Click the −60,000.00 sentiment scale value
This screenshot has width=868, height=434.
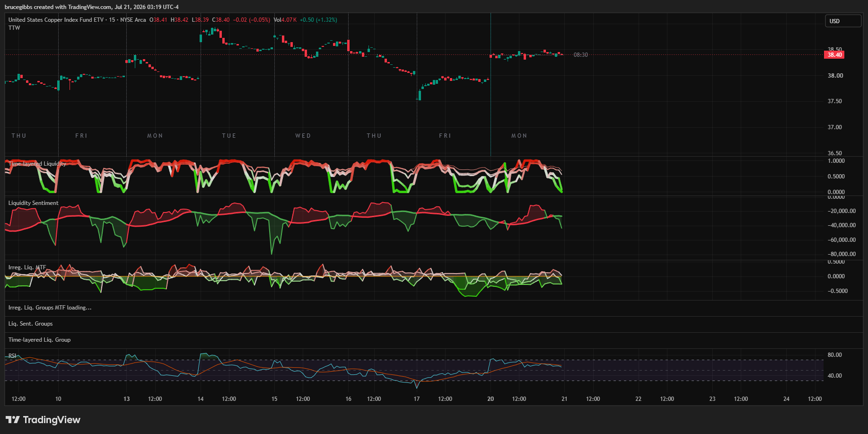point(842,240)
